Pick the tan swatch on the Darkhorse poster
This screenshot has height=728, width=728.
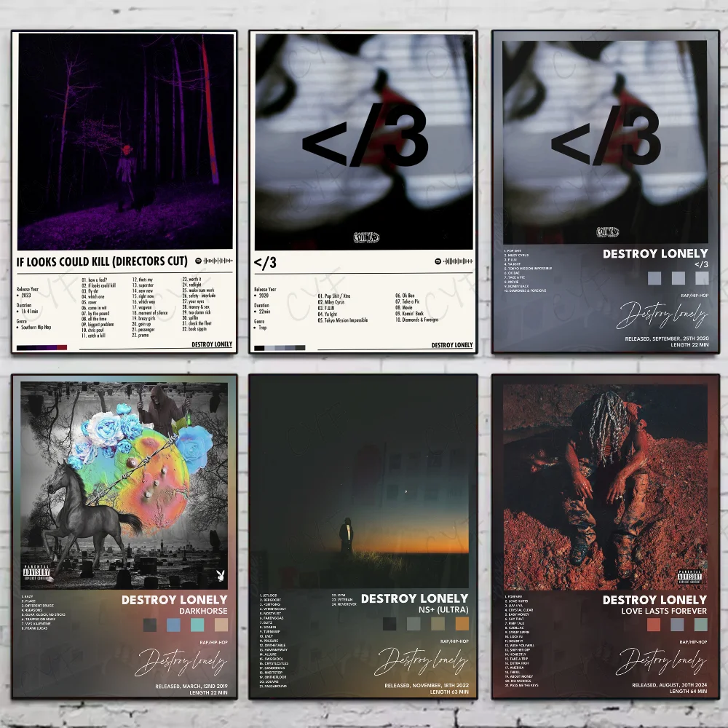221,625
